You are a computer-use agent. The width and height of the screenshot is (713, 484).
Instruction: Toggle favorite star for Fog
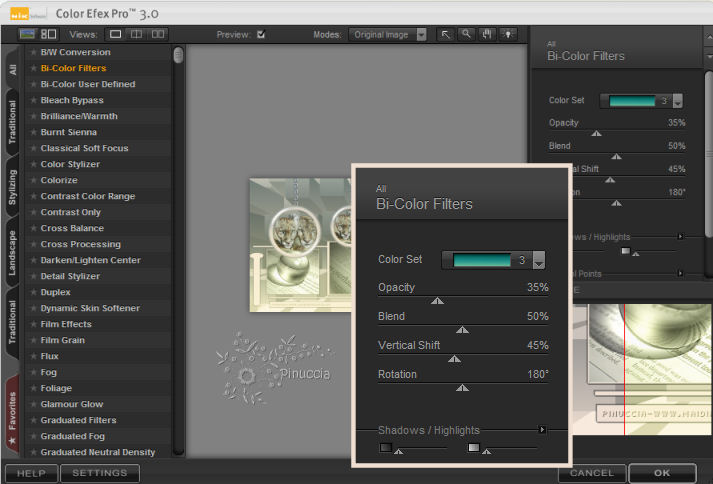pos(34,372)
